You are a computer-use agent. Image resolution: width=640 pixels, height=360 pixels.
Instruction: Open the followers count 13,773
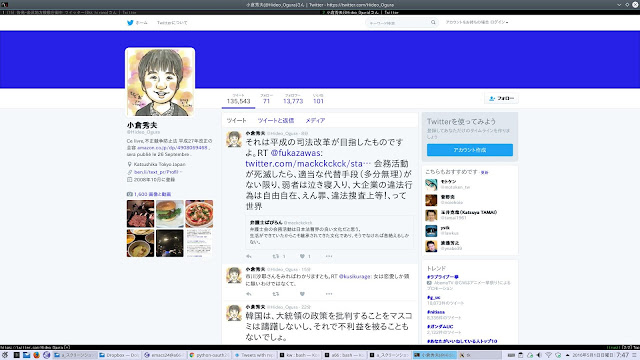coord(293,99)
